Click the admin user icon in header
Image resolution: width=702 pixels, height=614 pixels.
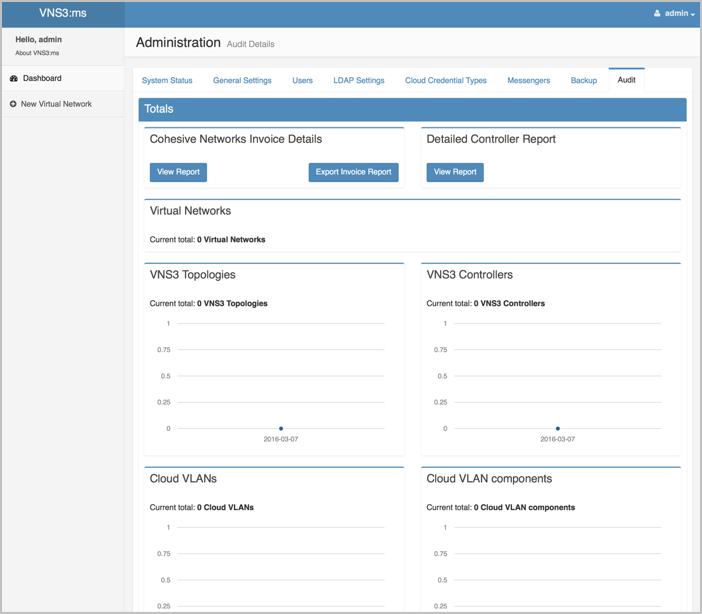[x=657, y=13]
